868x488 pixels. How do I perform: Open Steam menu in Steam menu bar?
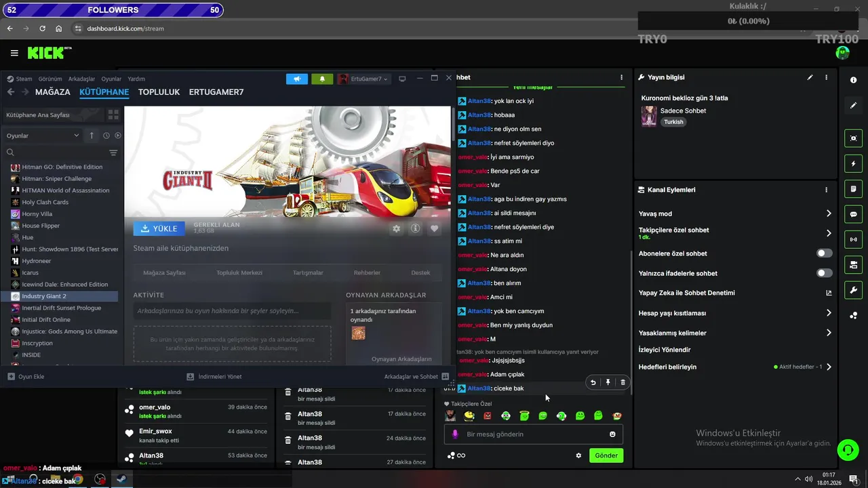point(20,79)
